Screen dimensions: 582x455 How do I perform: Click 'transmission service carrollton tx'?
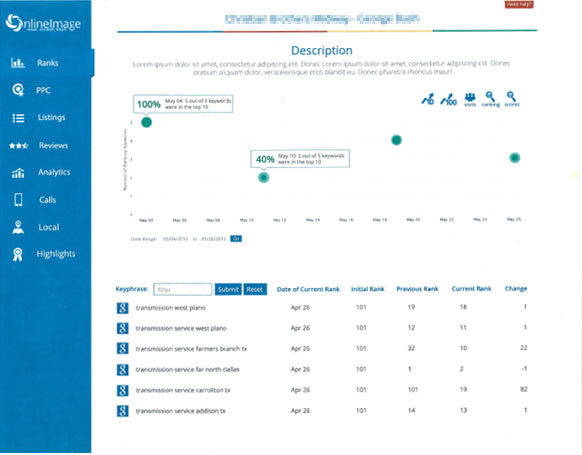(x=183, y=390)
